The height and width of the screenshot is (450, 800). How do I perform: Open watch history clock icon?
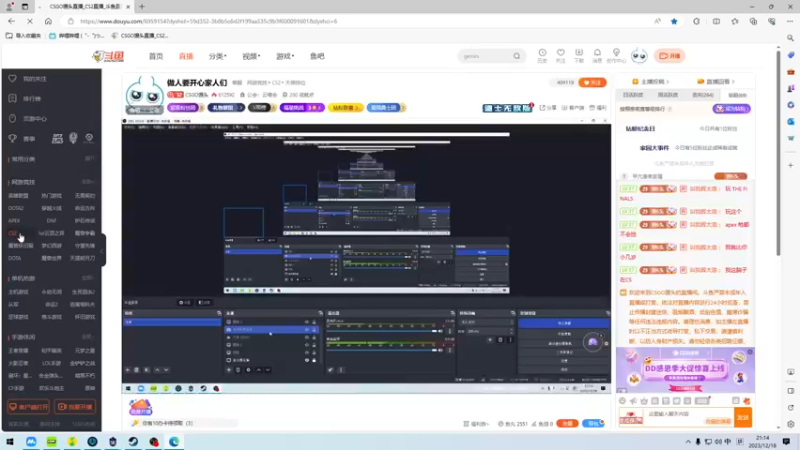click(542, 55)
